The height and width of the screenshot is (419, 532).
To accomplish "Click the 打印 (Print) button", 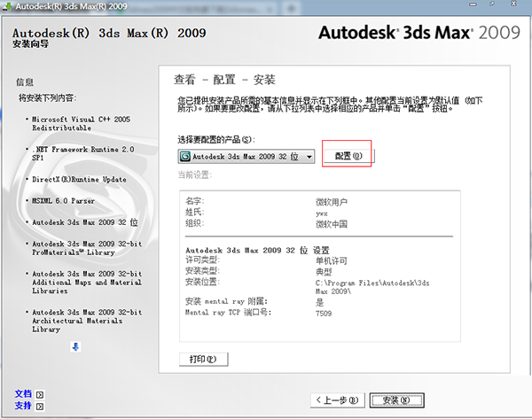I will pos(203,360).
